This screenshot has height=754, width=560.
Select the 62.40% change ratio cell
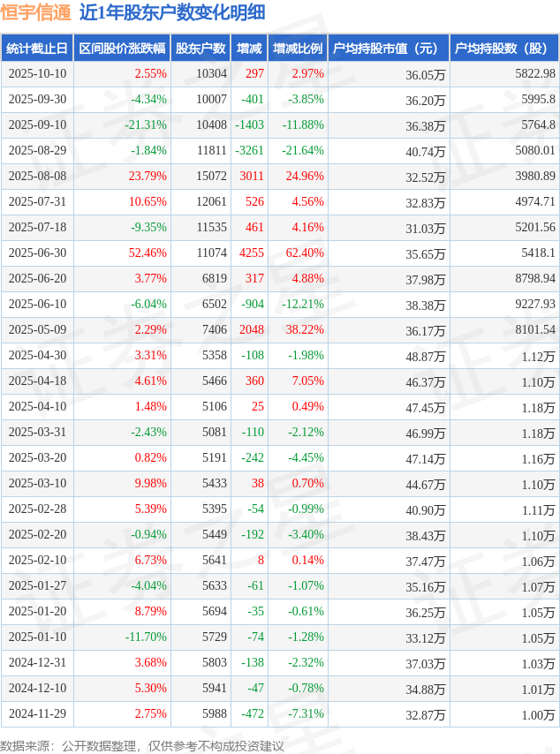tap(305, 253)
